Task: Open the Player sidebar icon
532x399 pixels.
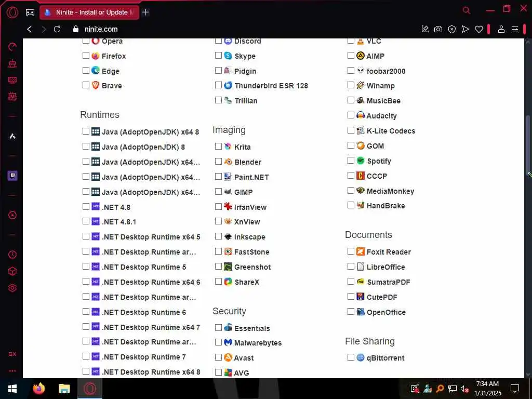Action: (x=12, y=215)
